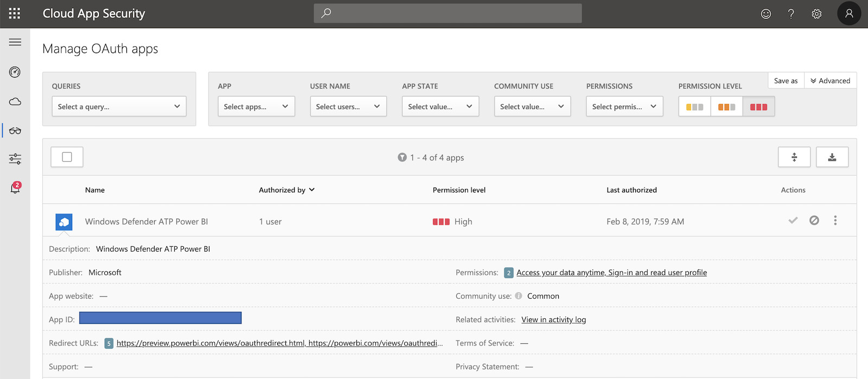868x379 pixels.
Task: View alerts bell with 2 notifications
Action: pos(15,188)
